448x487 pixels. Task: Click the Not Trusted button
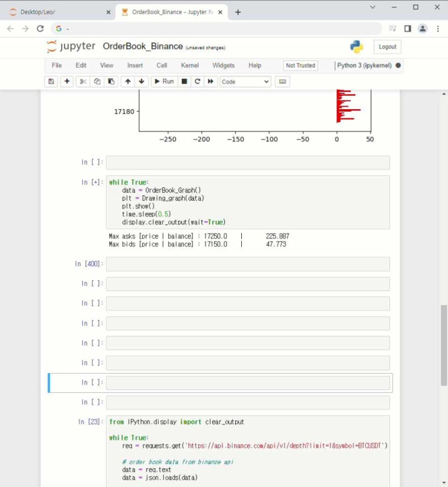(300, 65)
